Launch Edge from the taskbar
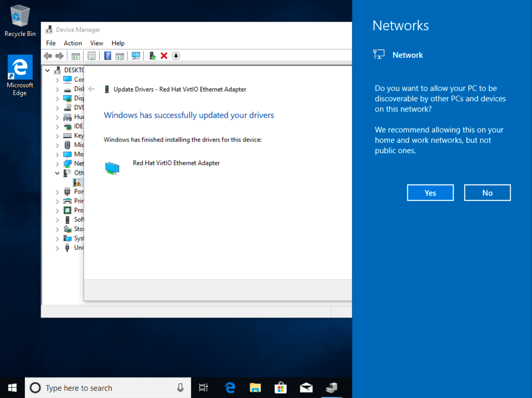This screenshot has height=398, width=532. pos(230,388)
